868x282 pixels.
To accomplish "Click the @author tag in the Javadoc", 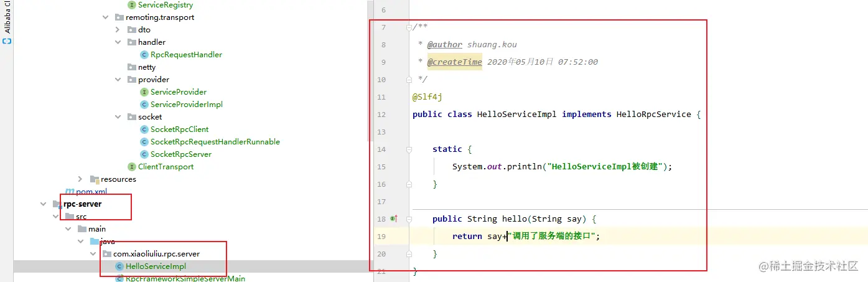I will pos(445,45).
